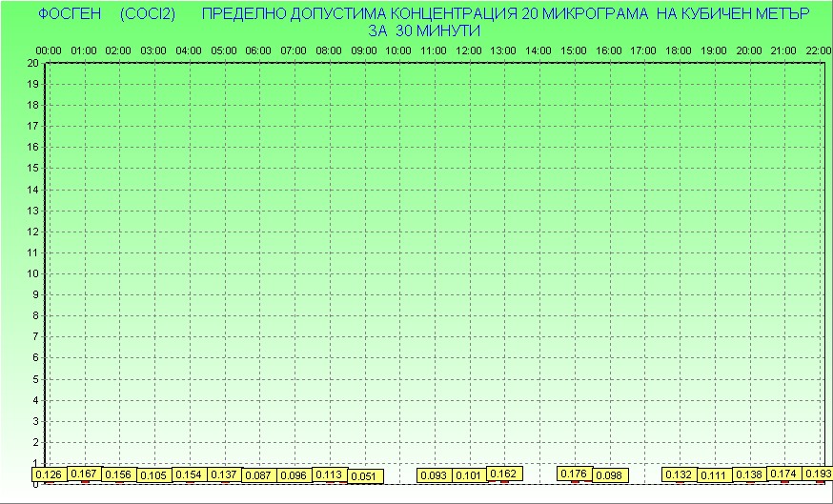Click the 20 value on vertical axis
The height and width of the screenshot is (504, 833).
[32, 63]
